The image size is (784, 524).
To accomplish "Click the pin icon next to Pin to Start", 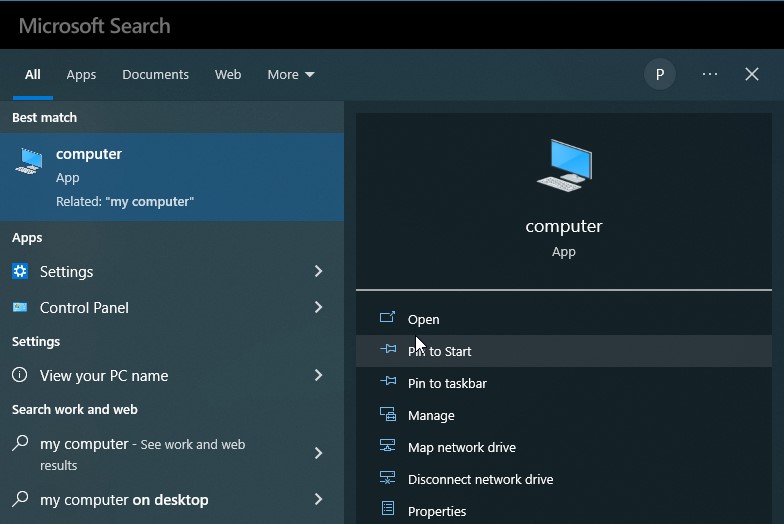I will click(x=388, y=349).
